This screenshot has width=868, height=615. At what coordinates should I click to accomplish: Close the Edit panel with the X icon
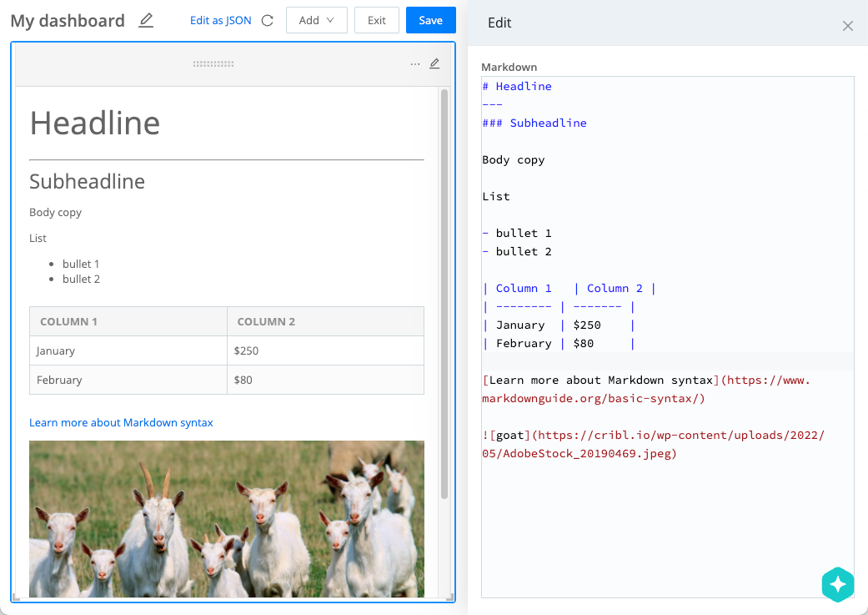848,25
